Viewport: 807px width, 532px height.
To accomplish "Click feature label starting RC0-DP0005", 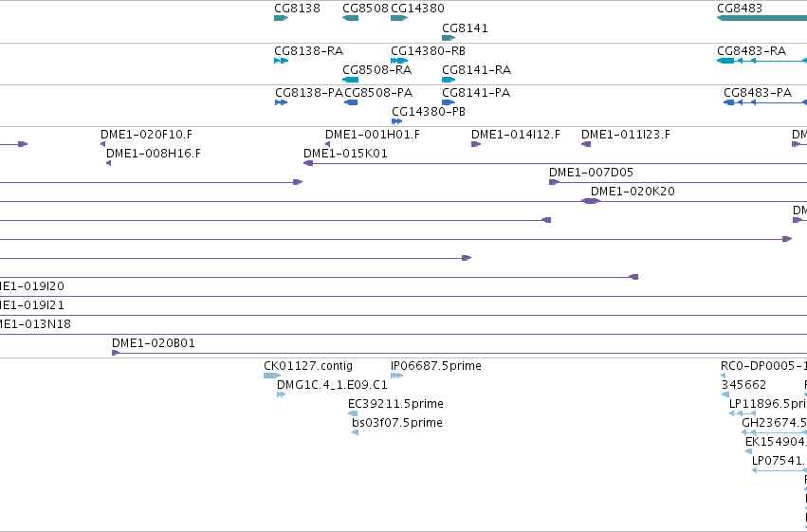I will 763,366.
